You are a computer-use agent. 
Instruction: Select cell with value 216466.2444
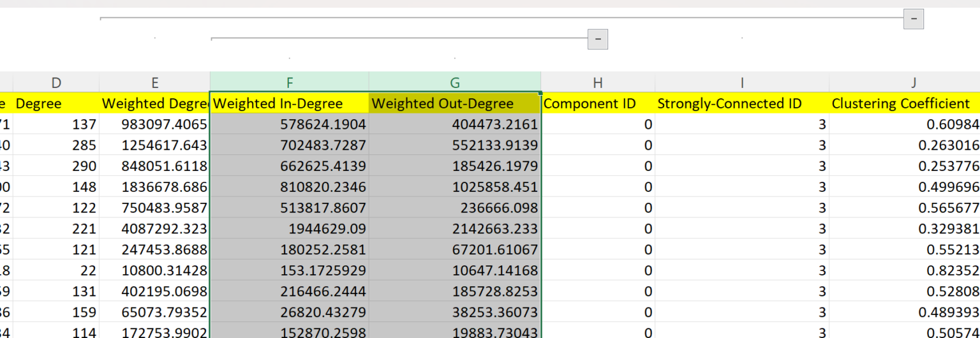coord(290,291)
